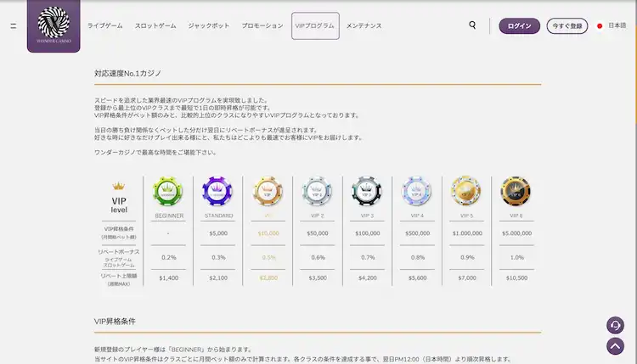Click the VIP 4 level label
637x364 pixels.
click(417, 216)
